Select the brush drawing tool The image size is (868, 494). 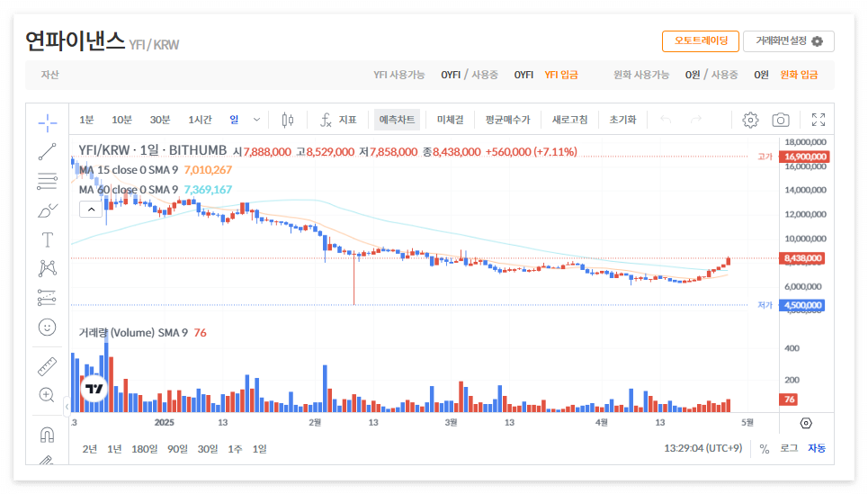[x=48, y=211]
